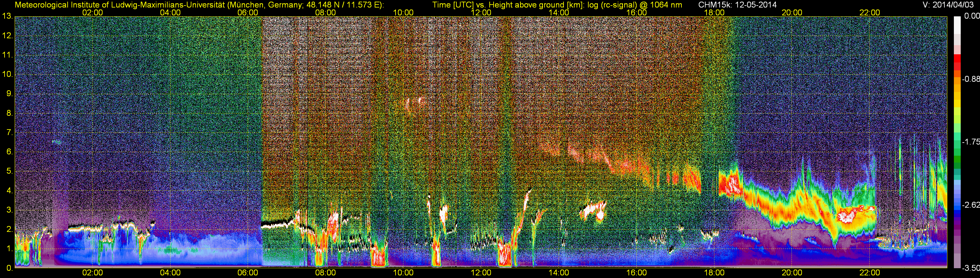Select '16:00' on the top time axis
The width and height of the screenshot is (980, 278).
tap(636, 12)
